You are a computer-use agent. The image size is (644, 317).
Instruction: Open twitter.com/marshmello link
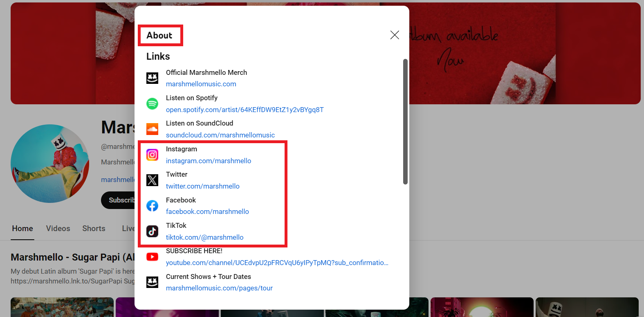[202, 186]
